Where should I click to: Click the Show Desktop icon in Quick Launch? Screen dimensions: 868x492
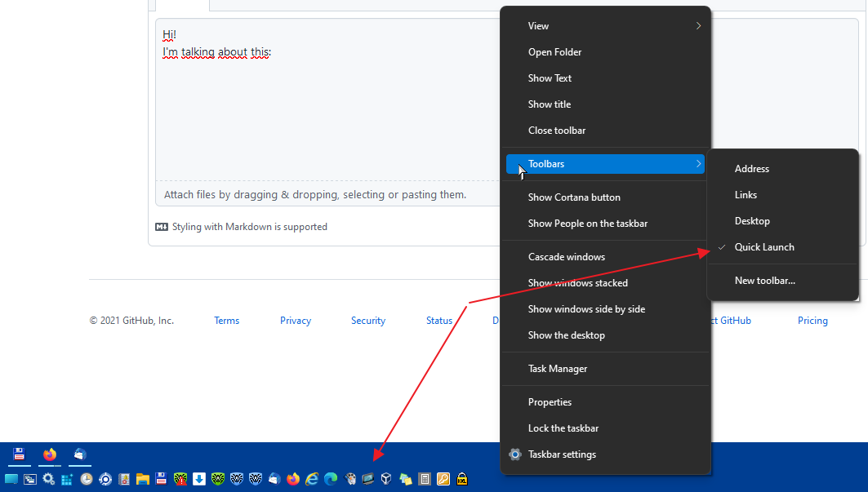click(11, 479)
